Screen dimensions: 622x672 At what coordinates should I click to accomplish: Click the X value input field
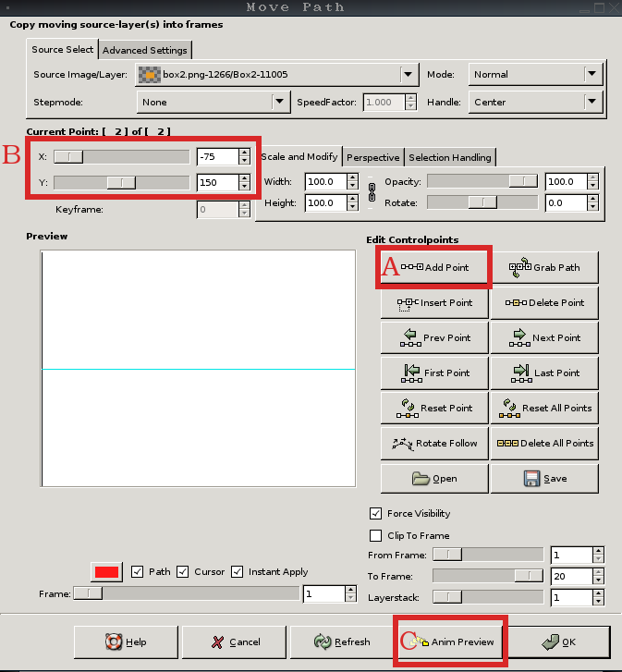click(x=217, y=157)
